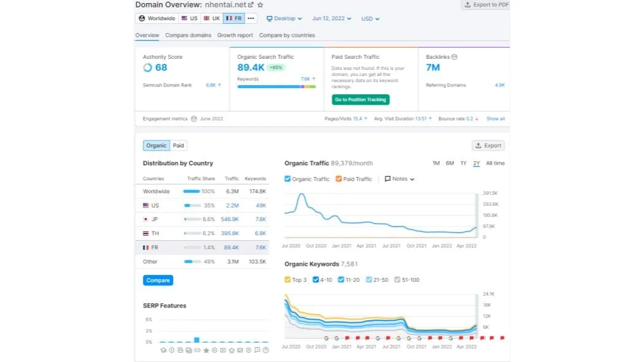
Task: Click the tall bar in SERP Features chart
Action: [197, 340]
